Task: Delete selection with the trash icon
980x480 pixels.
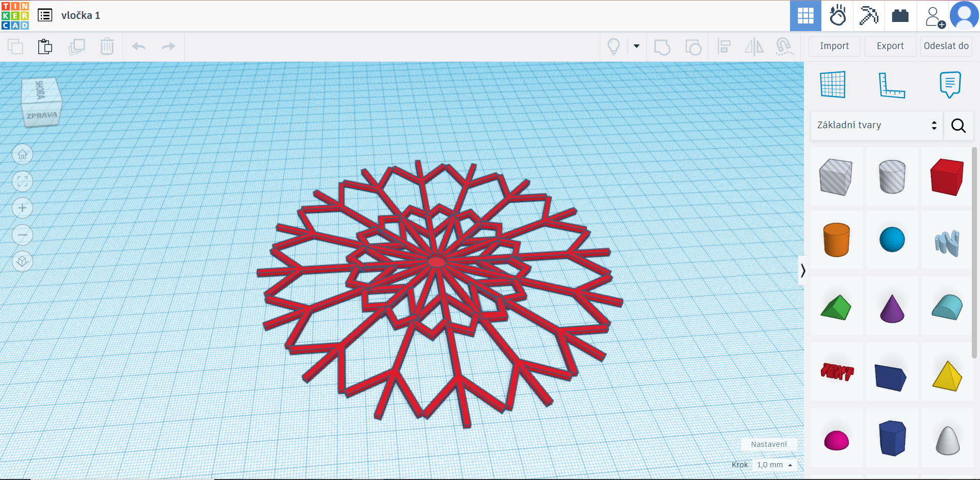Action: click(107, 46)
